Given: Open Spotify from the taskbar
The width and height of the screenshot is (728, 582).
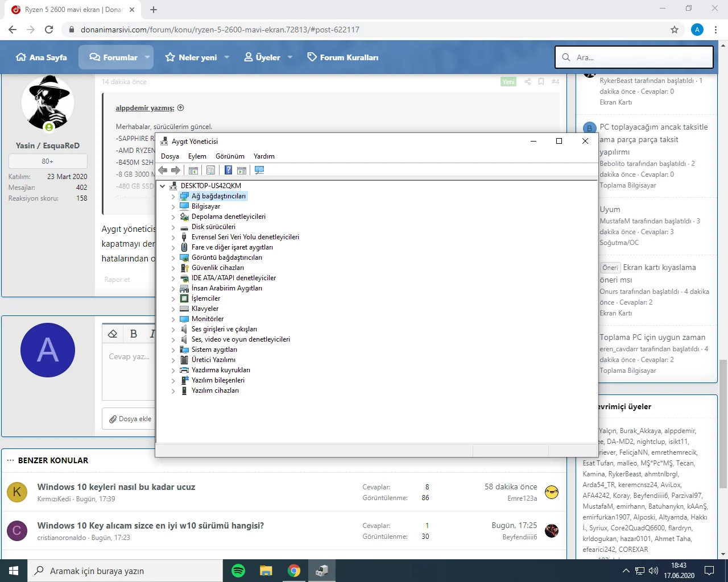Looking at the screenshot, I should (238, 571).
